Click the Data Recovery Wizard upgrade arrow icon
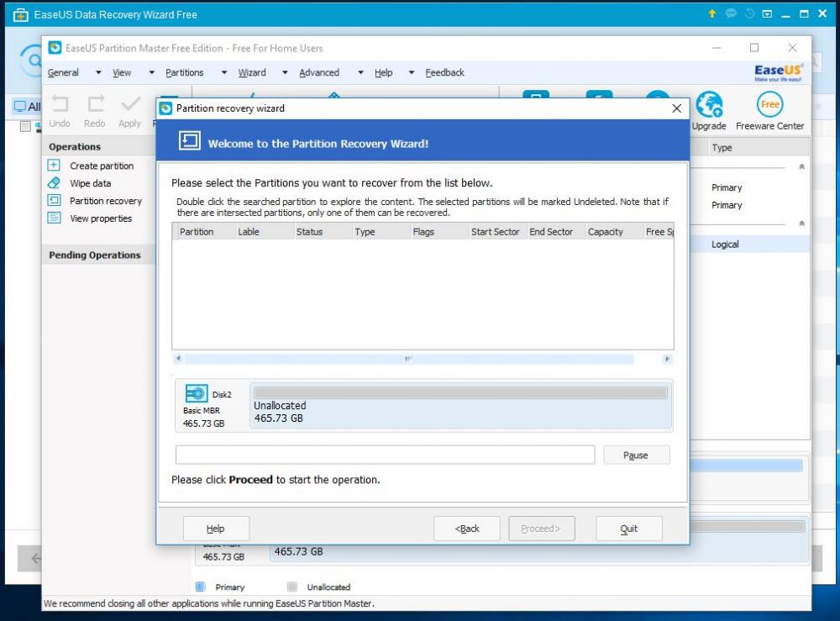Screen dimensions: 840x621 (712, 13)
